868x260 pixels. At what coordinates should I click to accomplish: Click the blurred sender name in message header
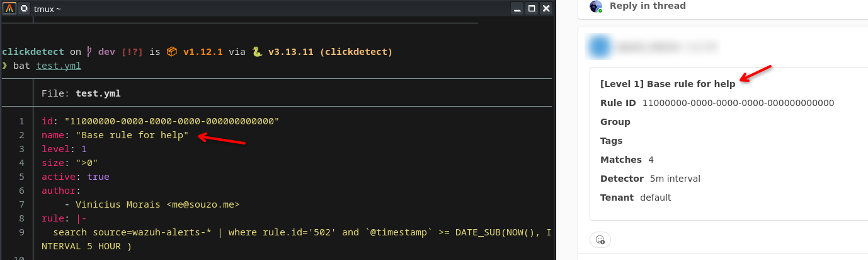(x=666, y=46)
